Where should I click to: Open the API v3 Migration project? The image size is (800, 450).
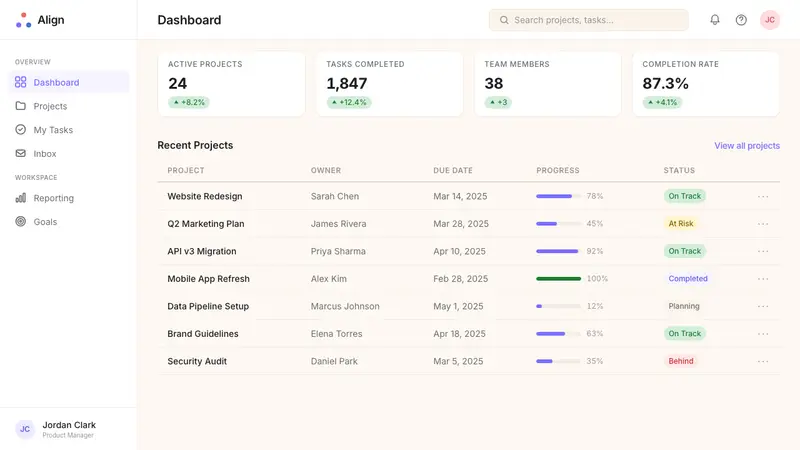click(x=202, y=251)
